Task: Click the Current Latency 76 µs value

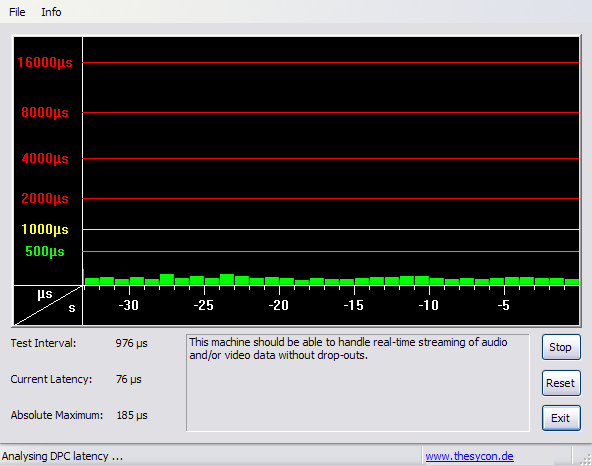Action: 128,379
